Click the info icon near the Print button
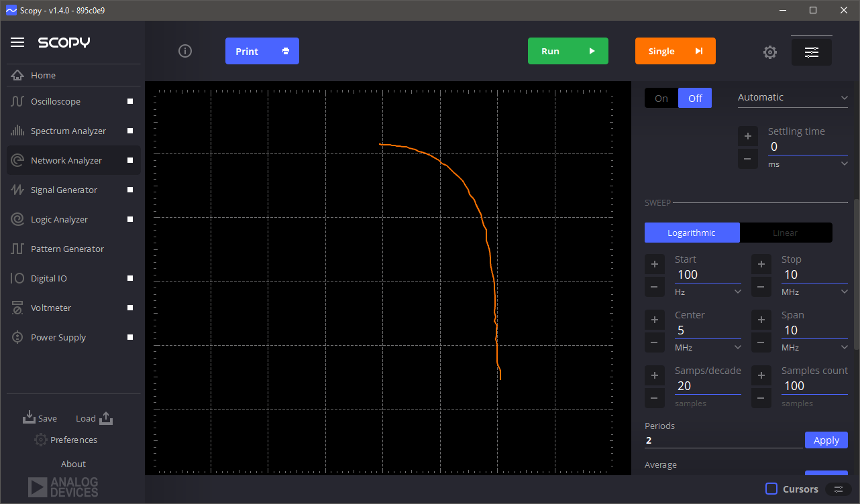Viewport: 860px width, 504px height. tap(185, 51)
